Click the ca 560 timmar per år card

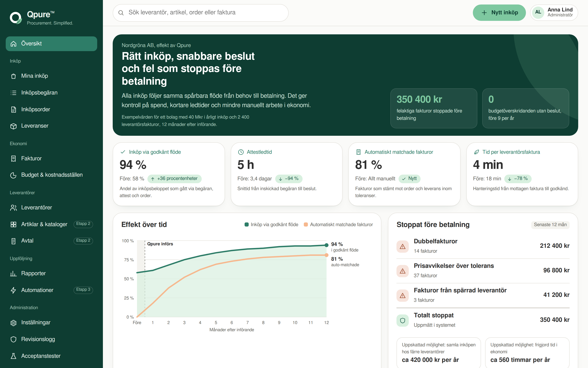click(x=527, y=353)
